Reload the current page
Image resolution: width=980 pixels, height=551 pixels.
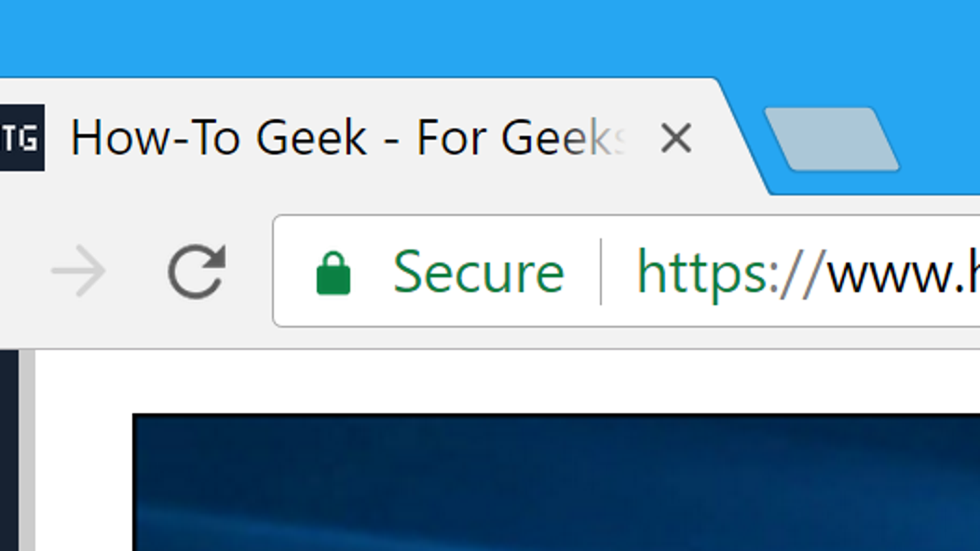(197, 272)
